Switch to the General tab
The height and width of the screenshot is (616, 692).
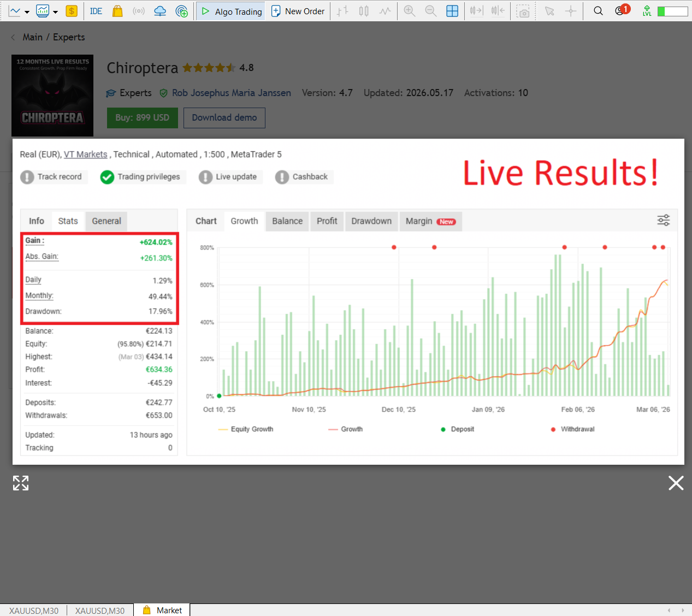pos(107,221)
